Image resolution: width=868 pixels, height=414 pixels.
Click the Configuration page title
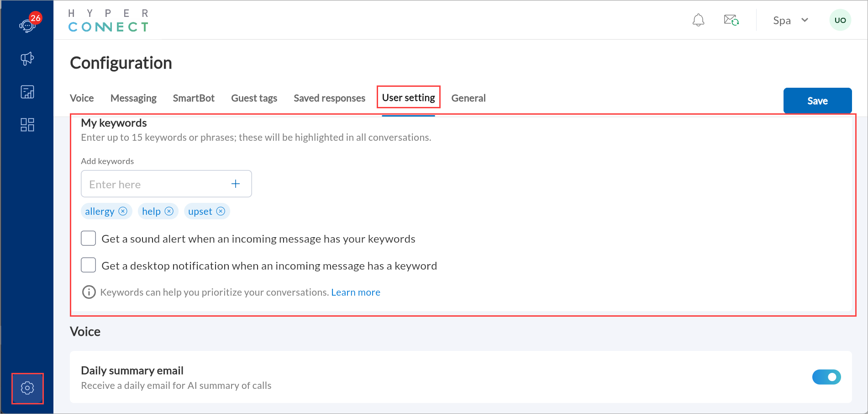coord(121,63)
